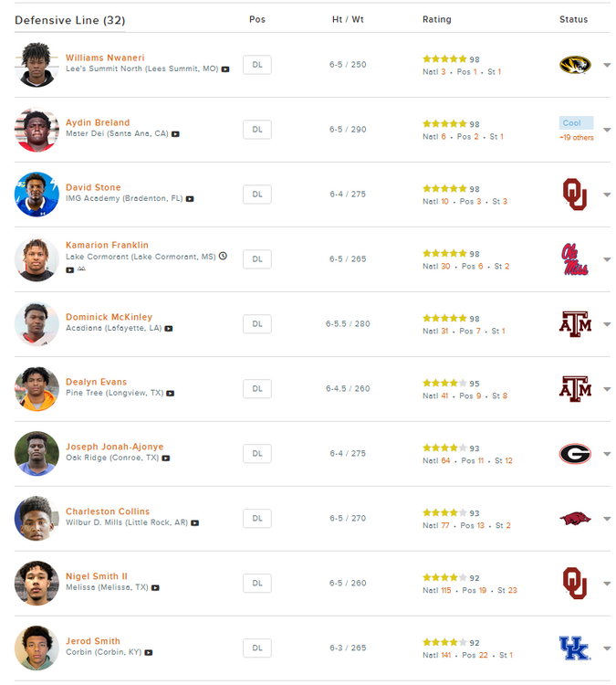This screenshot has width=616, height=685.
Task: Open Williams Nwaneri's player profile link
Action: [105, 58]
